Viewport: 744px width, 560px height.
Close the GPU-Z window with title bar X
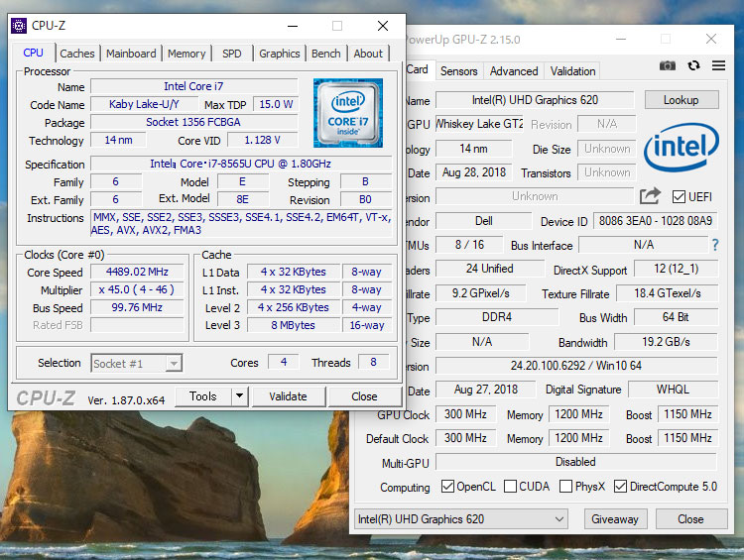(711, 39)
